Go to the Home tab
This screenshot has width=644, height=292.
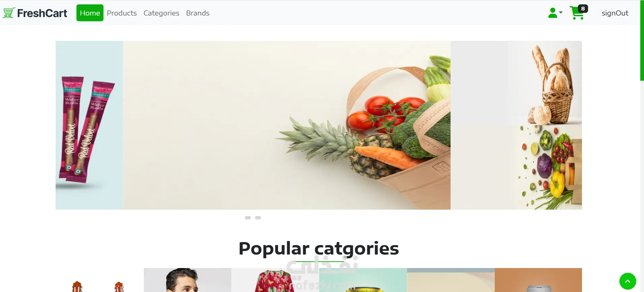click(90, 13)
